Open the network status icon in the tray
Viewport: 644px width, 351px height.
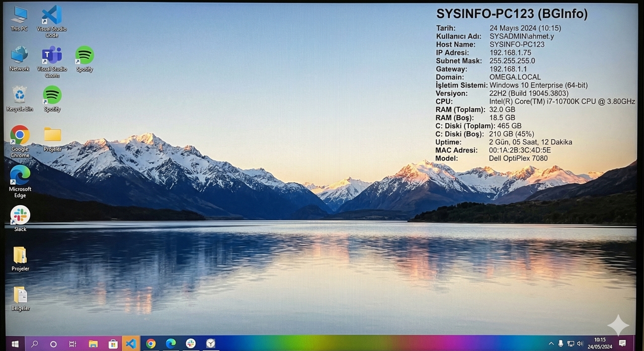point(571,343)
